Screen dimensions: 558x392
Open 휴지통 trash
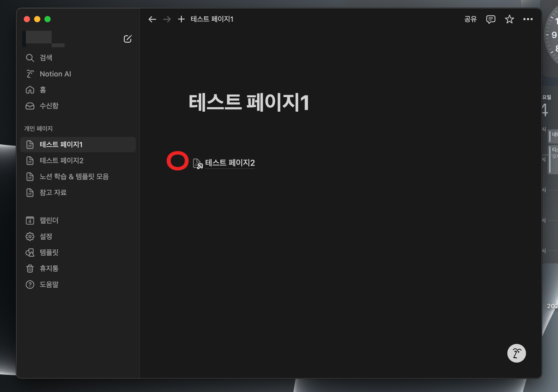click(49, 269)
